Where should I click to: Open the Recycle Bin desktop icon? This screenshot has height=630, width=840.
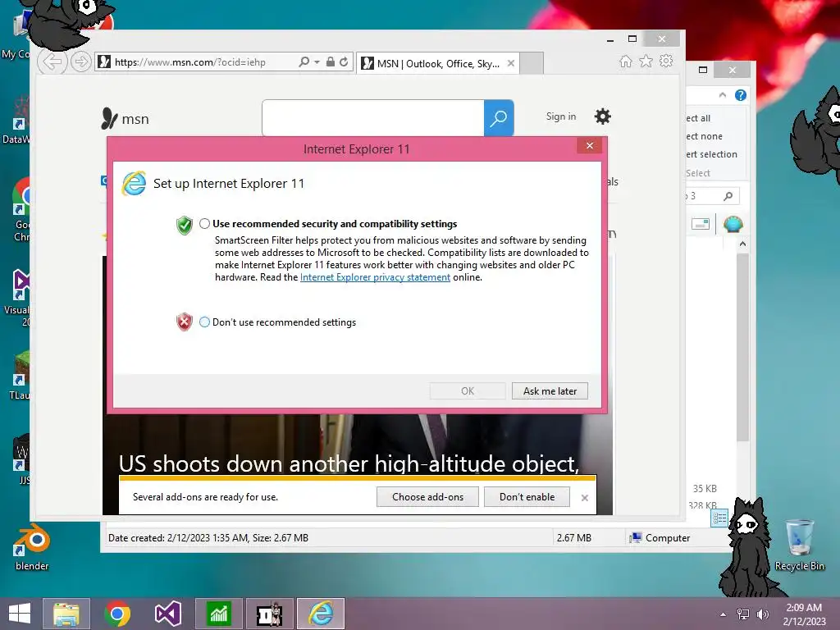(799, 545)
